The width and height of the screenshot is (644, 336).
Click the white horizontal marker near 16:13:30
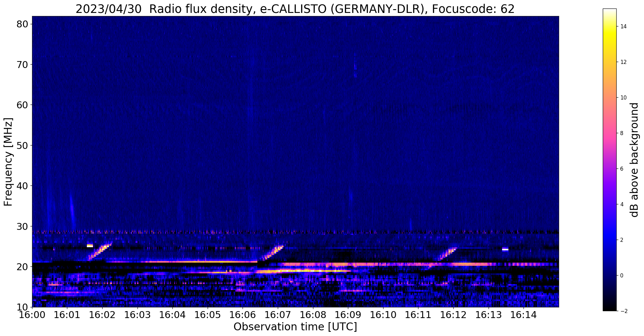tap(505, 249)
